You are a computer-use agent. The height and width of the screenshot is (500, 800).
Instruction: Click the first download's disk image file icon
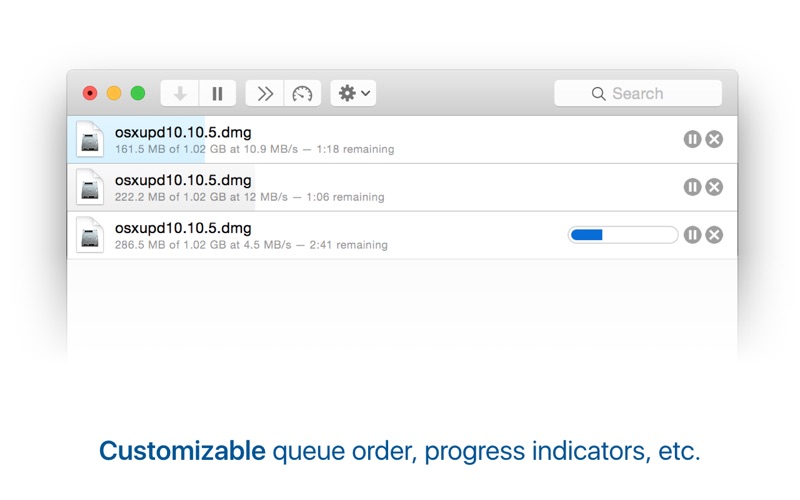(x=91, y=139)
